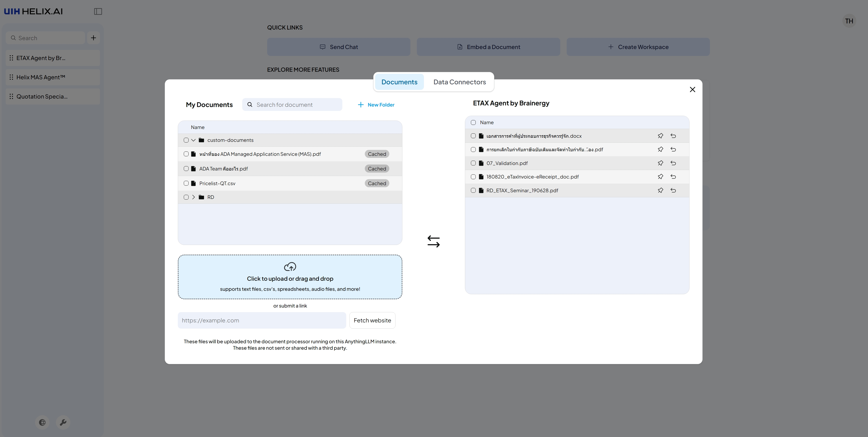Pin the 07_Validation.pdf document
Viewport: 868px width, 437px height.
pos(660,163)
